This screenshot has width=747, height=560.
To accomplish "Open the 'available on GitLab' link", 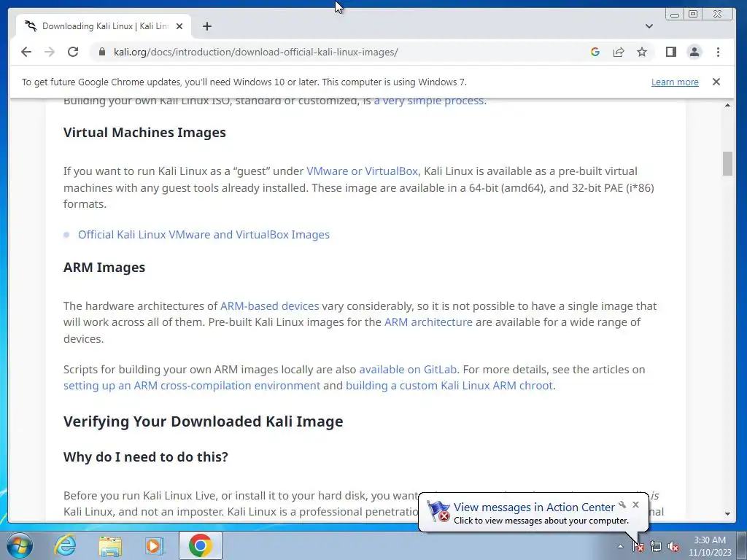I will (x=408, y=370).
